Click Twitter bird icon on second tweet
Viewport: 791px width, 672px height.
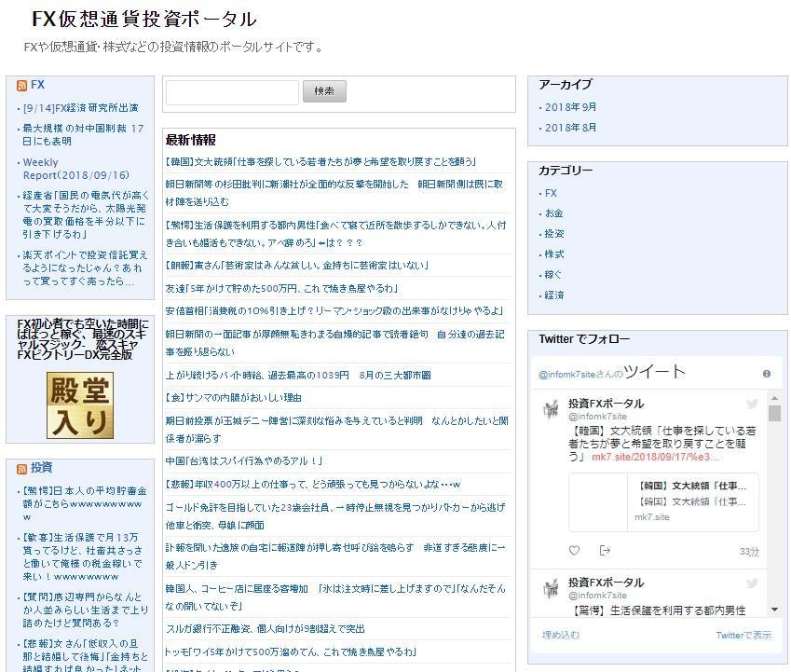(752, 583)
